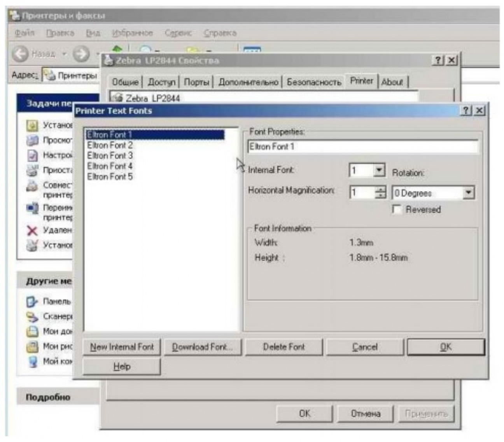Open the My Pictures link icon
The height and width of the screenshot is (442, 504).
point(32,346)
